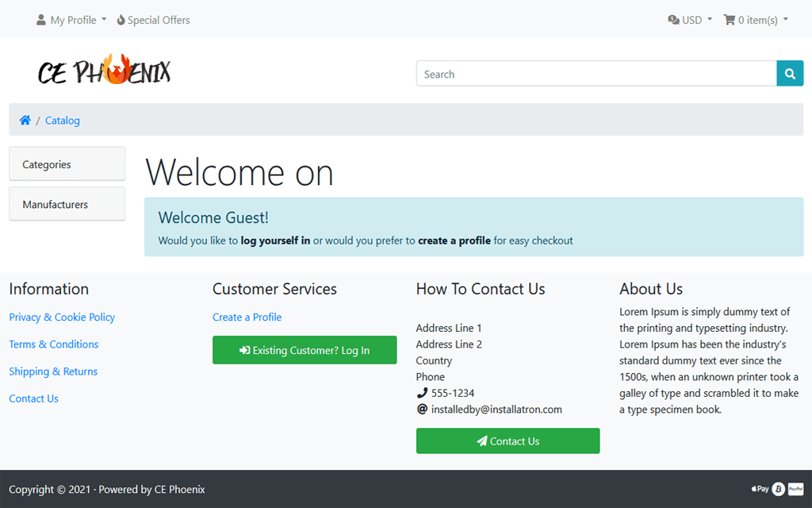
Task: Click the installedby@installatron.com email text
Action: click(x=496, y=409)
